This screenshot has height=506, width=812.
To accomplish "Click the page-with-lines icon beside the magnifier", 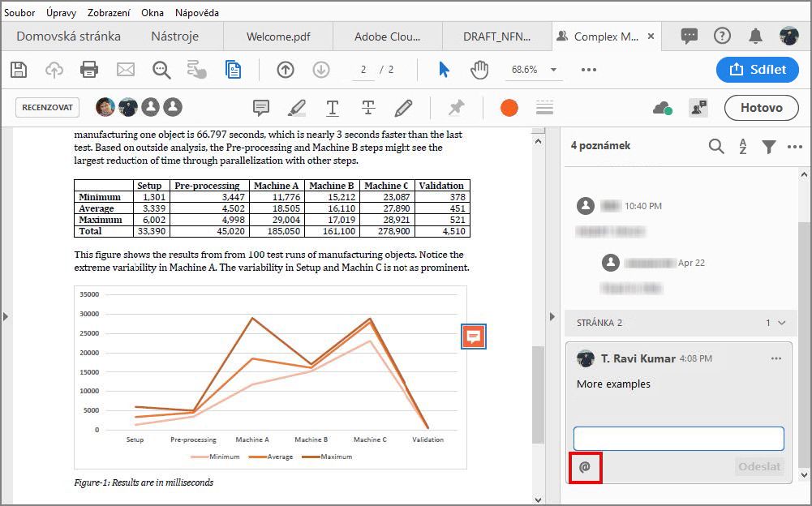I will coord(233,70).
